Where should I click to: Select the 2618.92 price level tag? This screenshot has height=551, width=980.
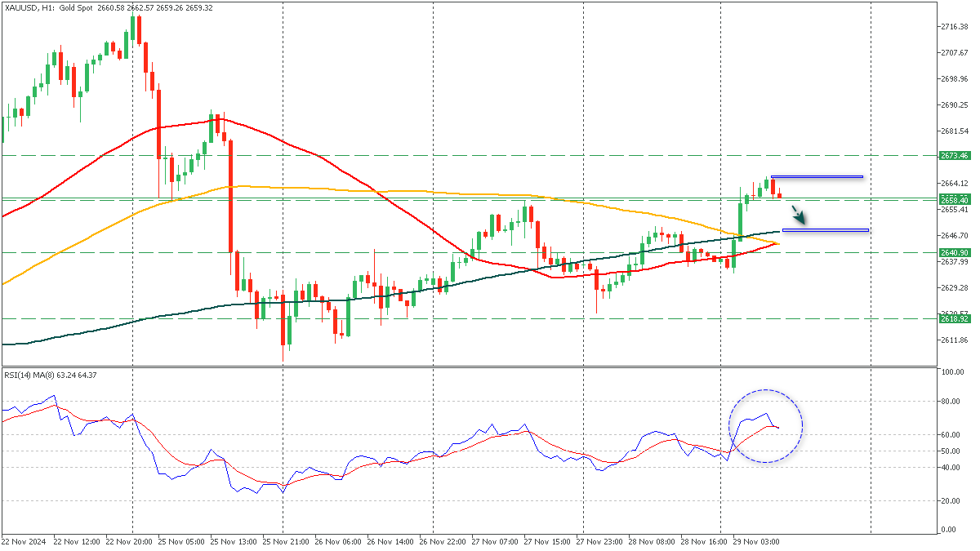click(954, 319)
